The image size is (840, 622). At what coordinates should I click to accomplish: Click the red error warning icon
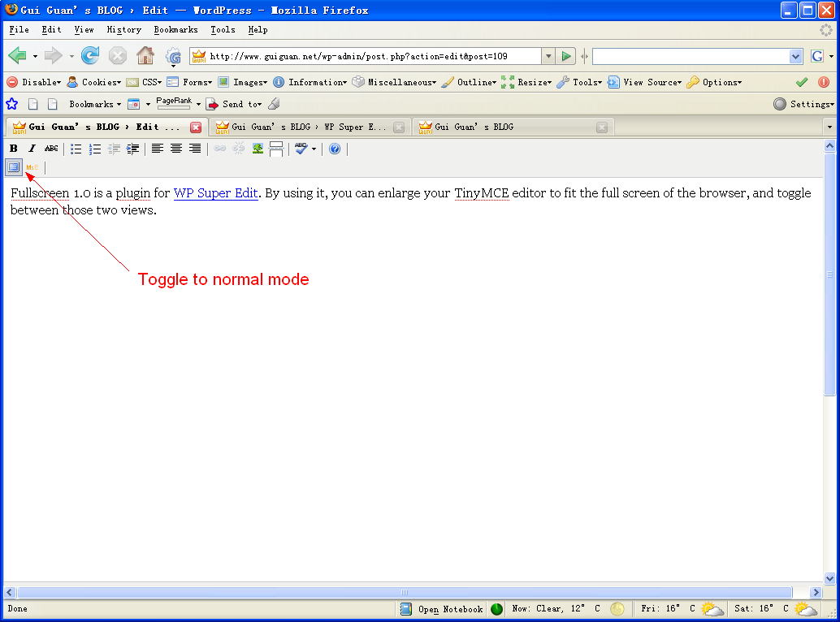(824, 83)
